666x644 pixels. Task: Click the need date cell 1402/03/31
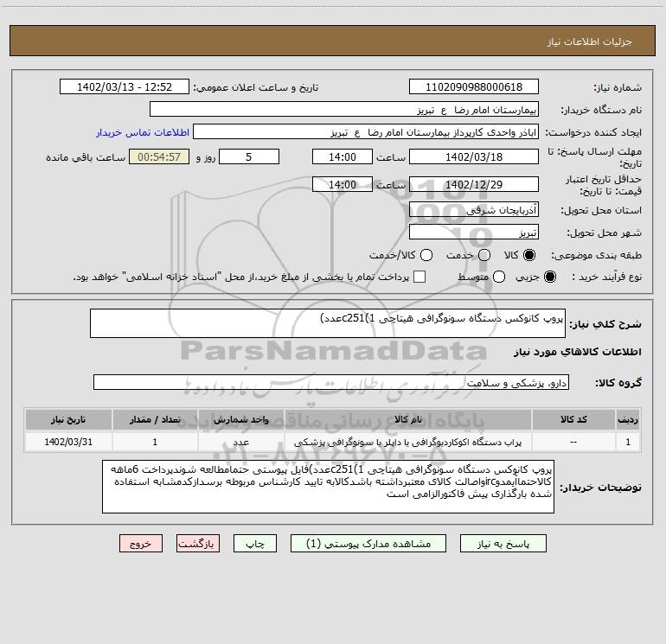pos(68,442)
